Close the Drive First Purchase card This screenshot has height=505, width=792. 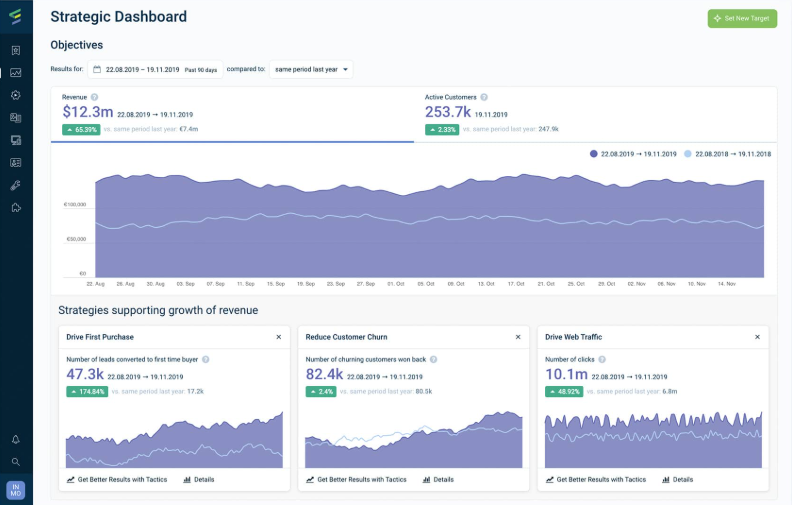coord(279,337)
